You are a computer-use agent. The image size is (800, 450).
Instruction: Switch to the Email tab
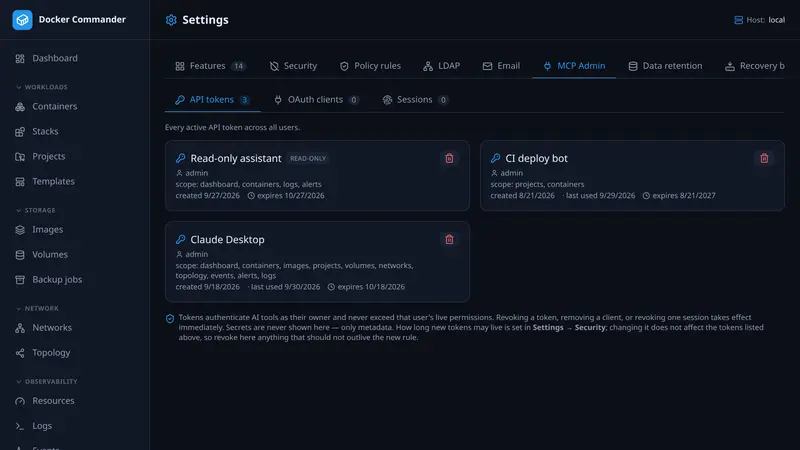point(501,66)
